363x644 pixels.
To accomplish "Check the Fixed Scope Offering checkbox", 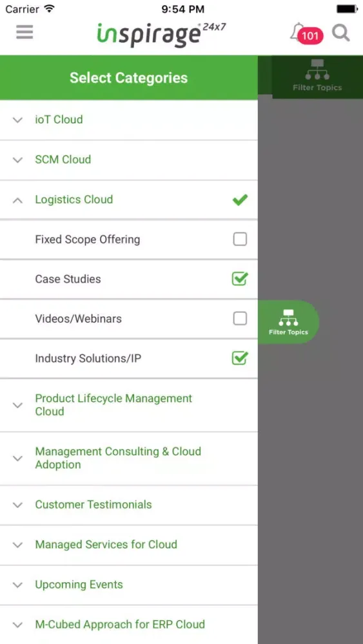I will click(240, 239).
